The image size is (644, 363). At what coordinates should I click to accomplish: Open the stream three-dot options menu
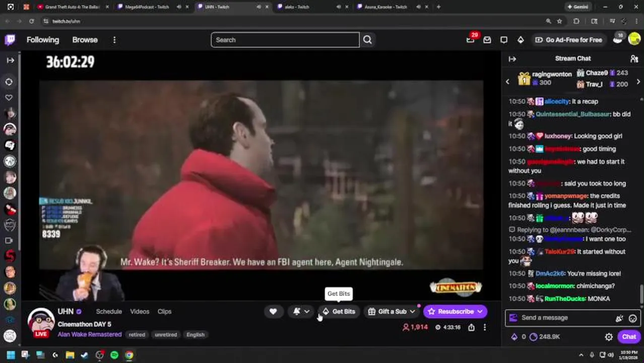pyautogui.click(x=485, y=327)
